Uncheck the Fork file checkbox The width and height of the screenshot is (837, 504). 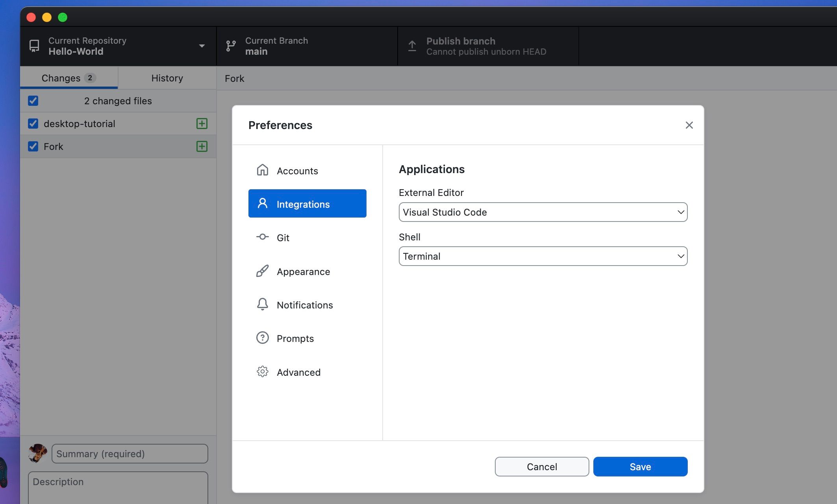coord(33,146)
